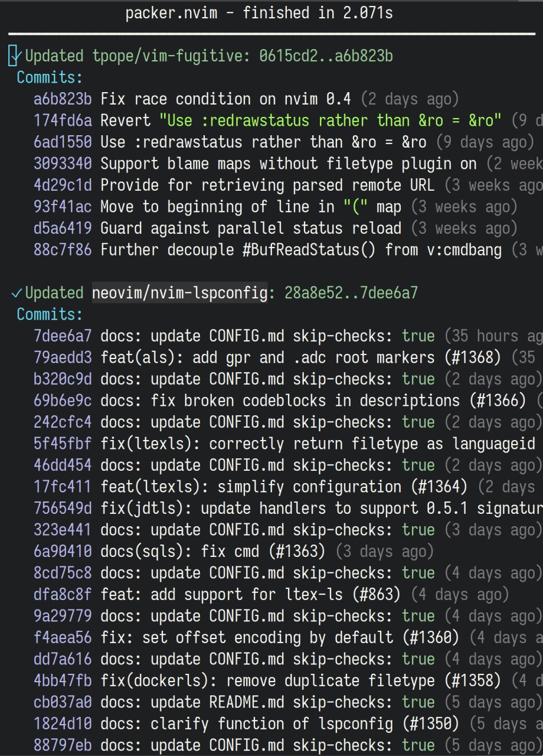Click '(2 days ago)' on the a6b823b line
Image resolution: width=543 pixels, height=756 pixels.
click(x=410, y=99)
